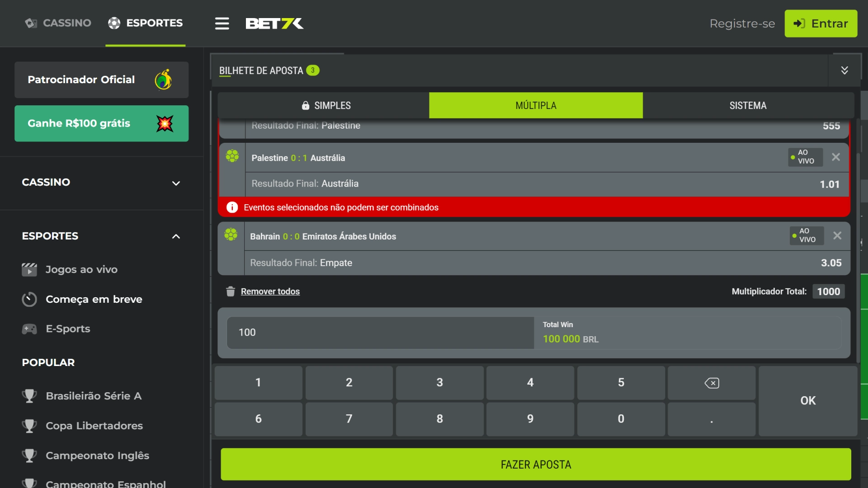Collapse the bet slip with double chevron
The height and width of the screenshot is (488, 868).
click(844, 70)
